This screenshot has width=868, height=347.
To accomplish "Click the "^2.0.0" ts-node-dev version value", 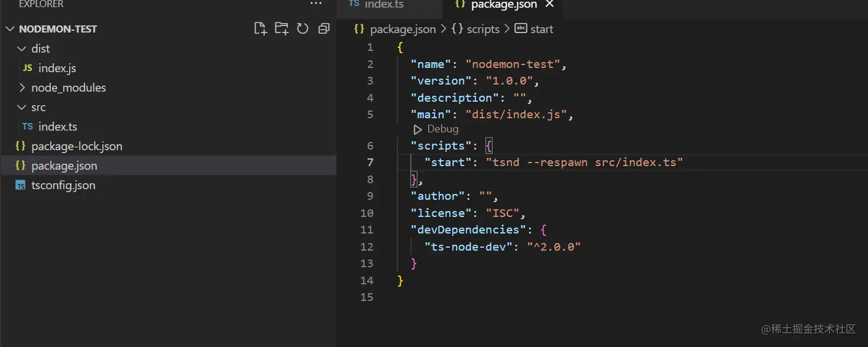I will pyautogui.click(x=554, y=247).
